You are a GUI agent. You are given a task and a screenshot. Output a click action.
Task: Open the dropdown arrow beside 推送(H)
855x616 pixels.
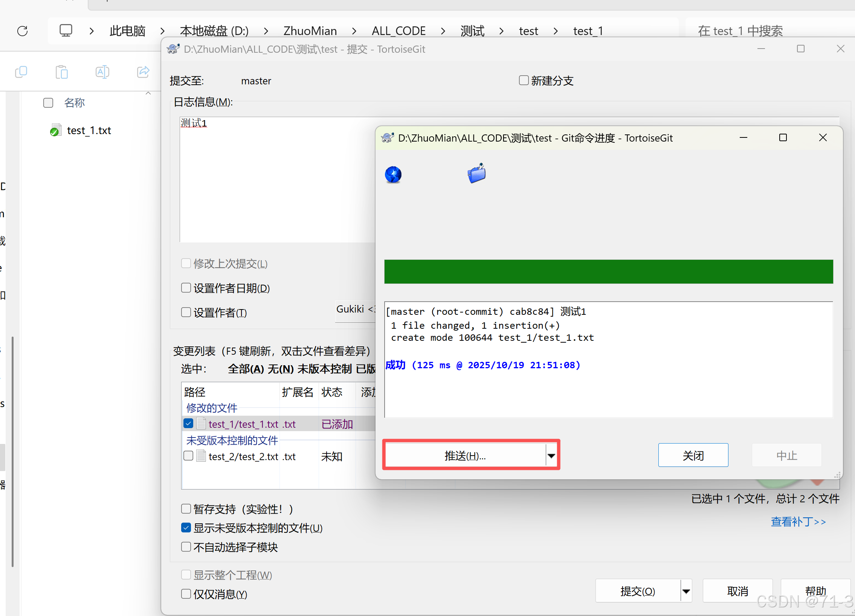point(551,456)
